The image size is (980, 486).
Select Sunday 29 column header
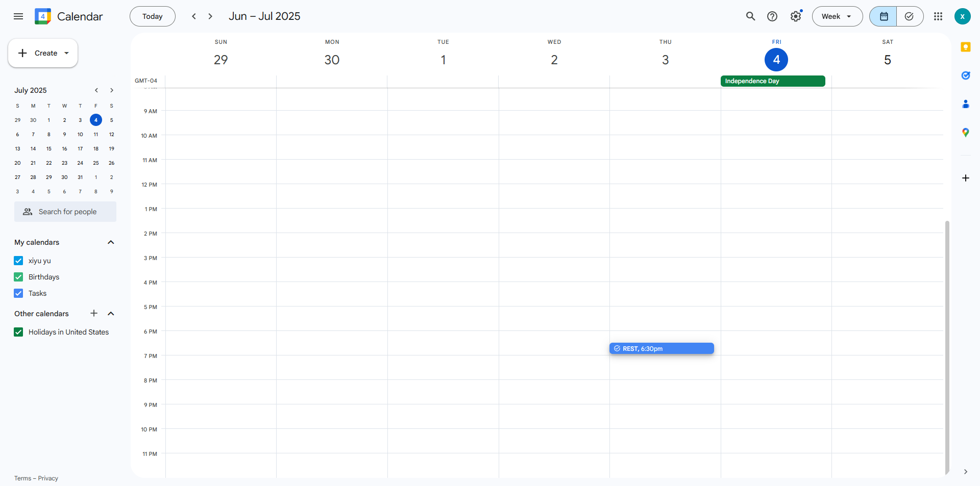point(220,54)
